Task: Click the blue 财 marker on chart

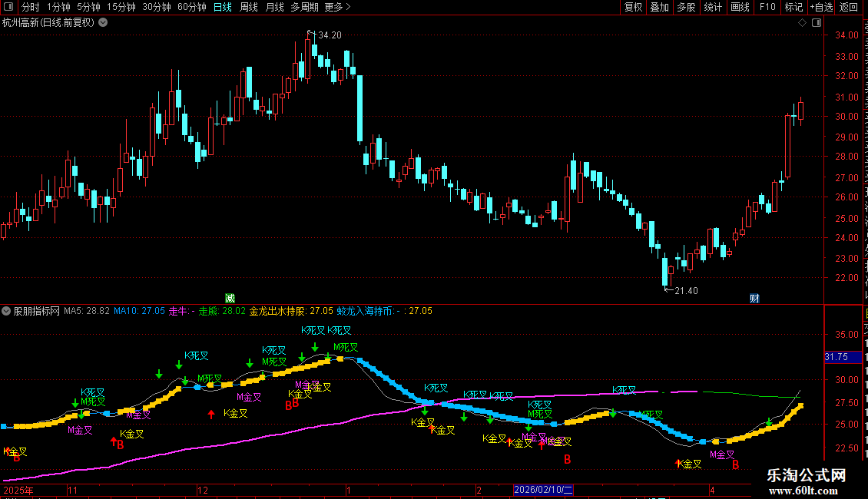Action: pyautogui.click(x=754, y=298)
